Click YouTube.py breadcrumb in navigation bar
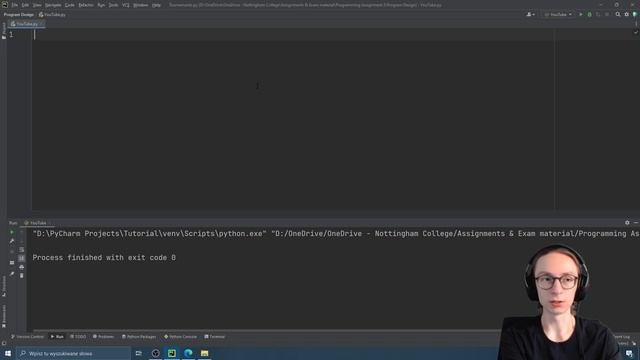Image resolution: width=640 pixels, height=360 pixels. tap(52, 15)
